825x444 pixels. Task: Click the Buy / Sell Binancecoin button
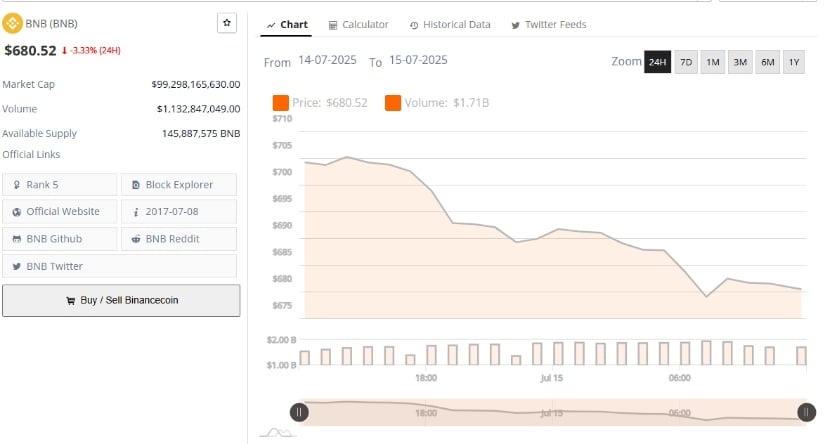pos(121,300)
